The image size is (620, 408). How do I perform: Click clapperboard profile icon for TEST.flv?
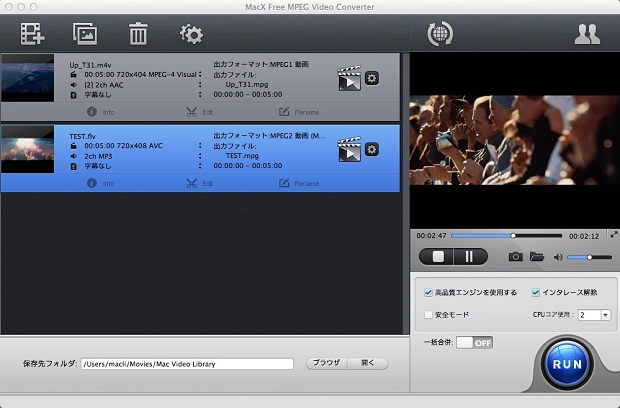[349, 149]
